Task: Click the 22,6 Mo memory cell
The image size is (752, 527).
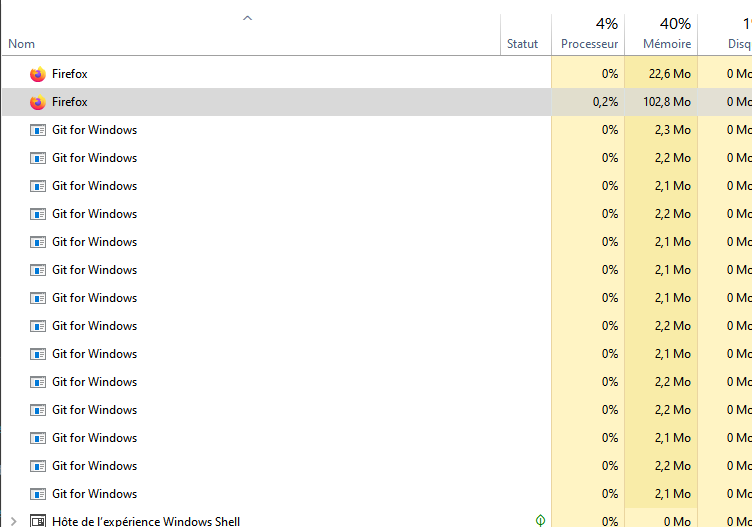Action: (661, 74)
